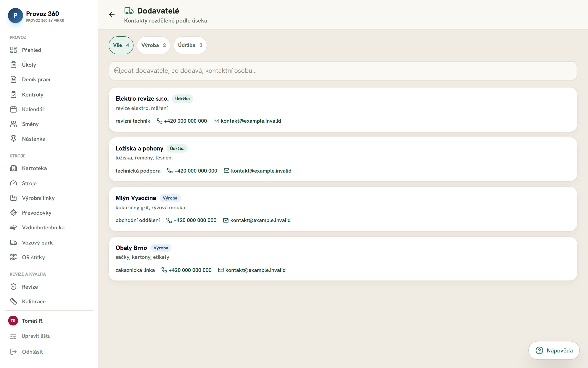Click the Vzduchotechnika wind icon
The width and height of the screenshot is (588, 368).
pyautogui.click(x=13, y=228)
